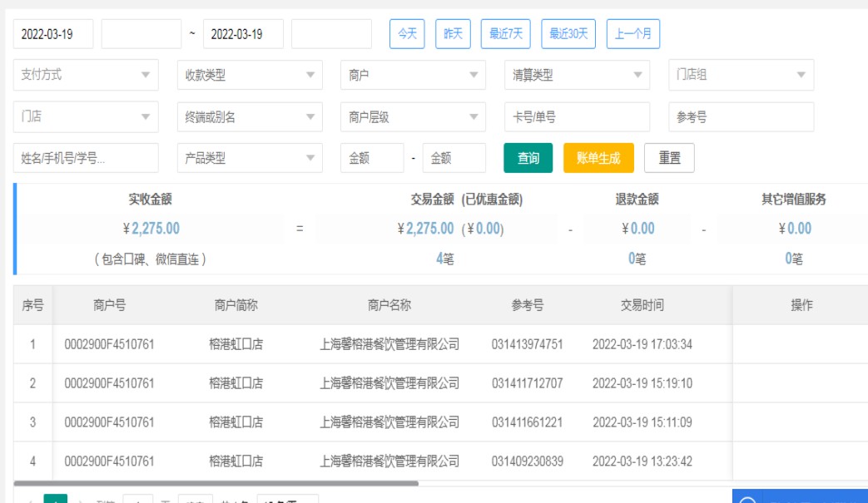The height and width of the screenshot is (503, 868).
Task: Open the 门店组 dropdown
Action: coord(741,75)
